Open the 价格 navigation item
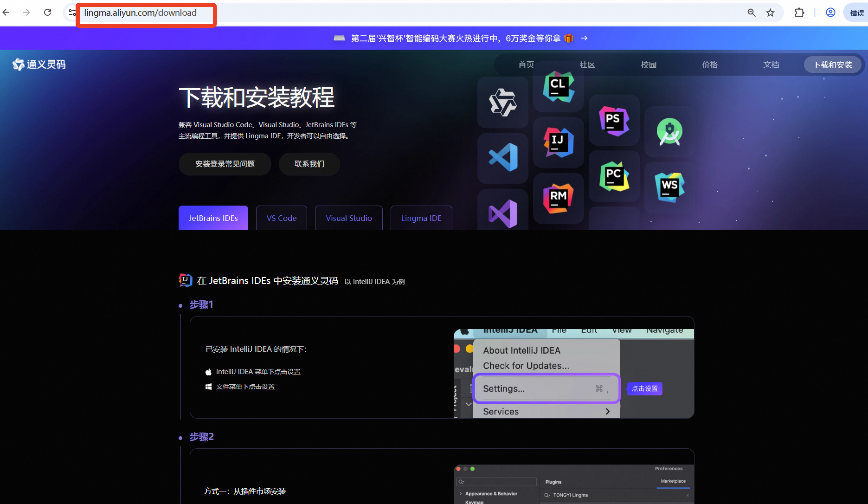The width and height of the screenshot is (868, 504). click(x=710, y=65)
